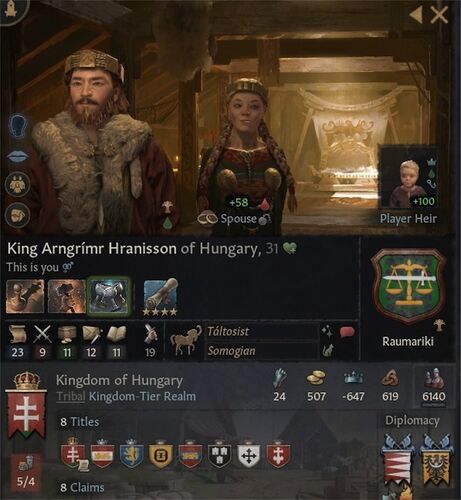The width and height of the screenshot is (461, 500).
Task: Click the Martial crossed swords skill icon
Action: 43,334
